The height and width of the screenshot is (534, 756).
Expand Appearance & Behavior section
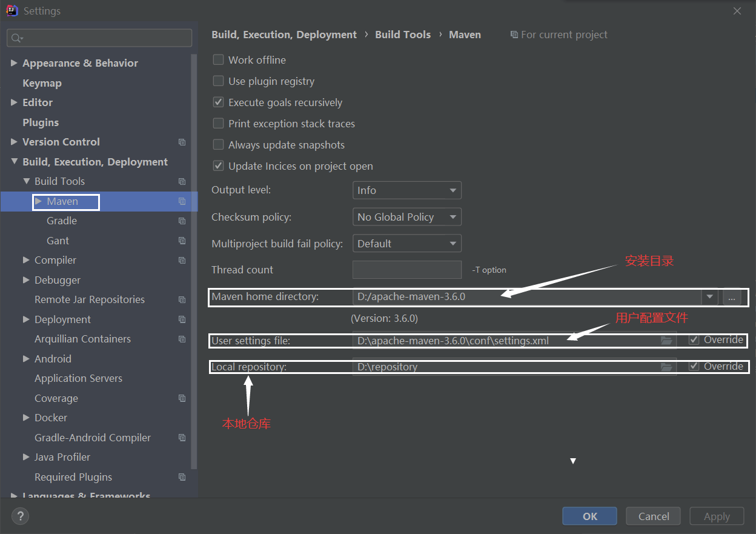(14, 63)
